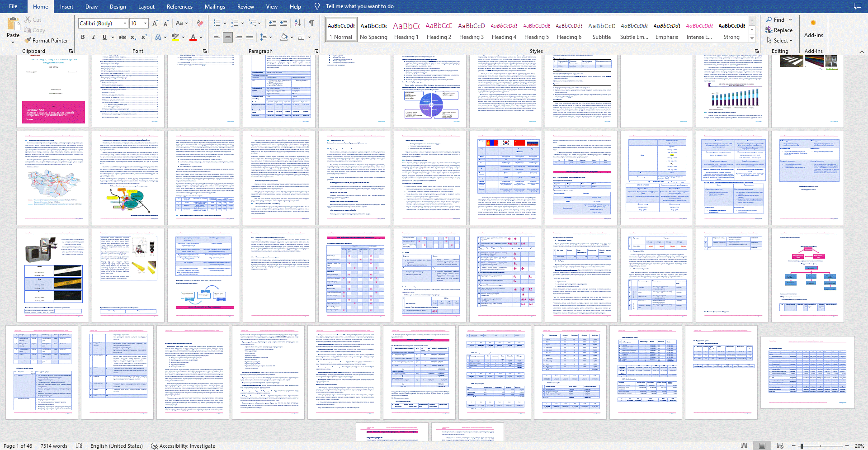Increase paragraph indent

(283, 23)
